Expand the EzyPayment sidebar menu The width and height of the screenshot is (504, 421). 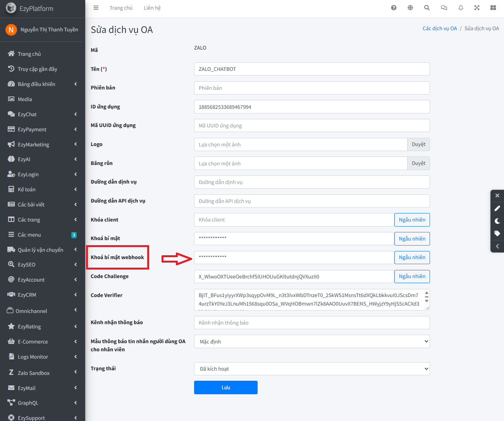click(43, 129)
